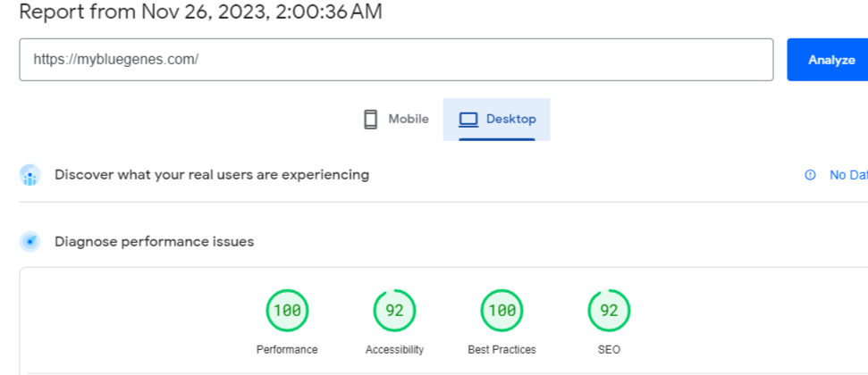Click the URL input field with mybluegenes.com
The width and height of the screenshot is (868, 375).
coord(396,60)
